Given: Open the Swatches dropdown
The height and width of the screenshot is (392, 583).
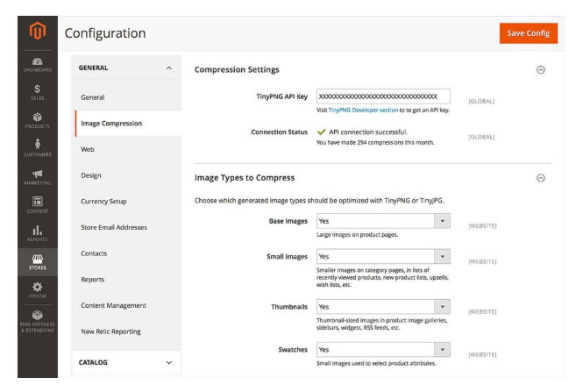Looking at the screenshot, I should (x=383, y=350).
